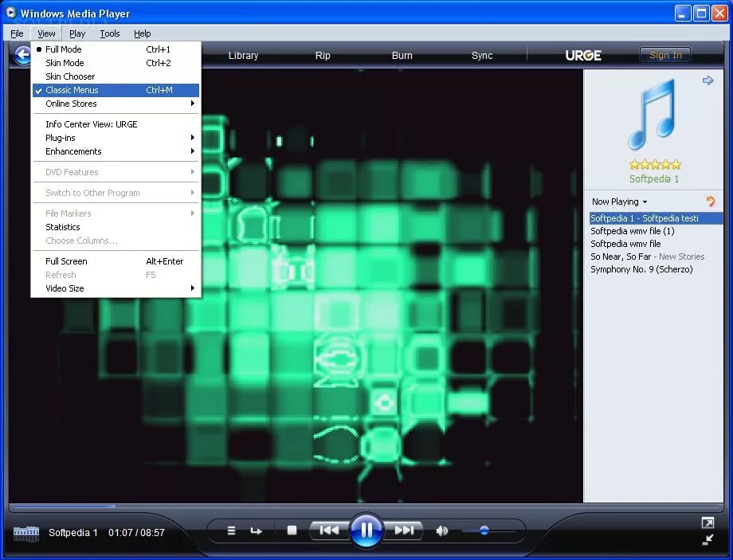
Task: Select Info Center View: URGE
Action: 116,124
